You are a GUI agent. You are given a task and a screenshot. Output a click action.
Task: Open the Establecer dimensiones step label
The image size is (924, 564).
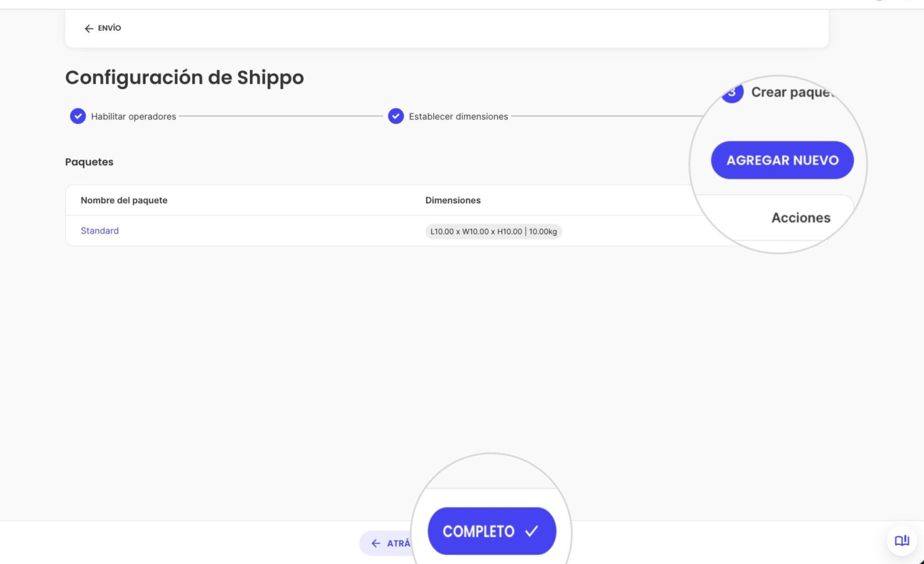[x=458, y=116]
